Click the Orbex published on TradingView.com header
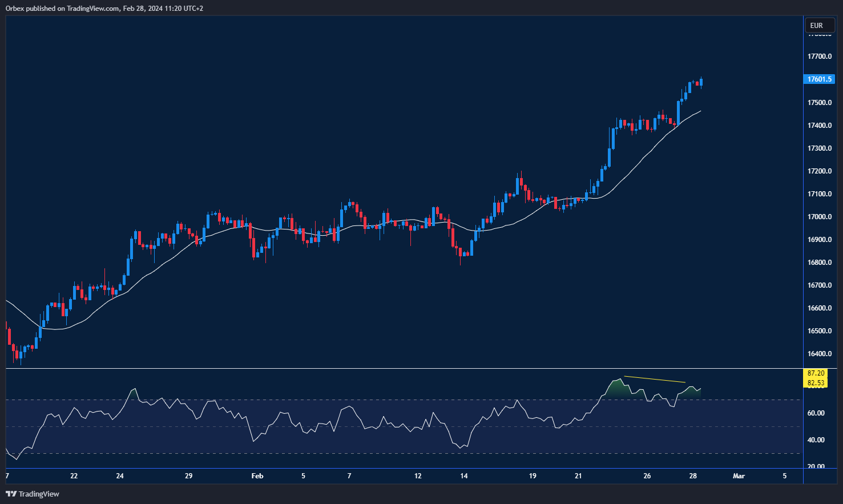 (x=104, y=9)
